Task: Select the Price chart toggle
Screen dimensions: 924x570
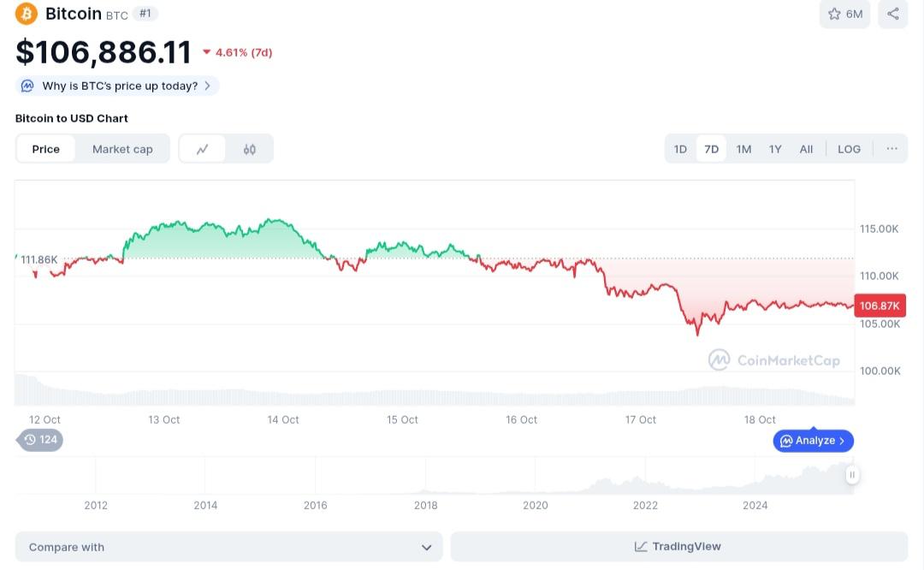Action: [x=46, y=149]
